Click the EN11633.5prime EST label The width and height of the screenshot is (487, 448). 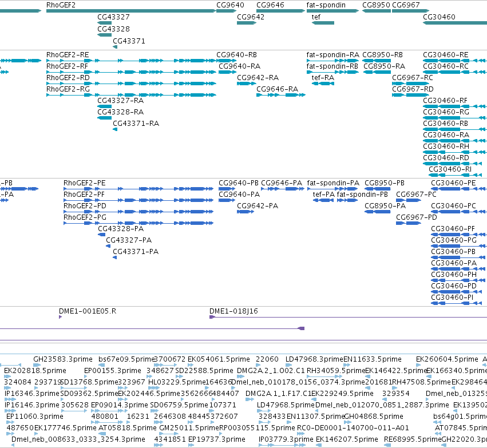coord(373,359)
